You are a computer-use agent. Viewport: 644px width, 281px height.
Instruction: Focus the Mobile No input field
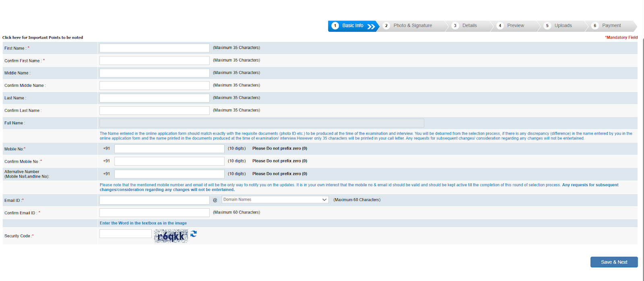(169, 149)
